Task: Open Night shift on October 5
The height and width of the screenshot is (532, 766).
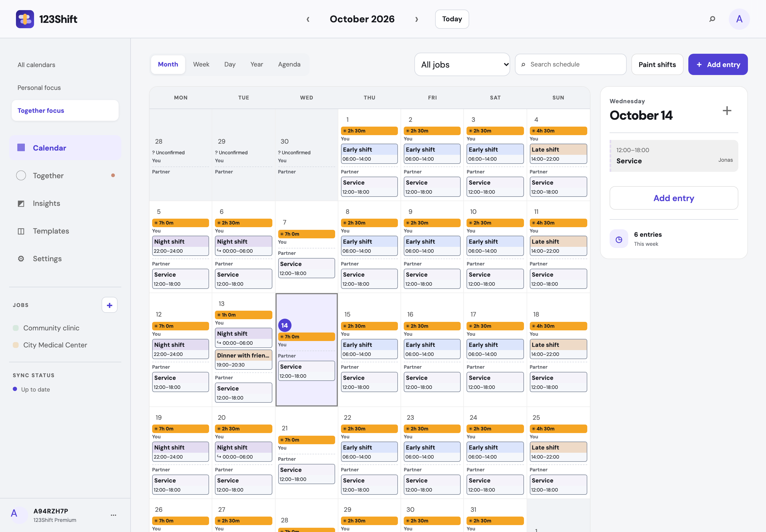Action: [x=180, y=246]
